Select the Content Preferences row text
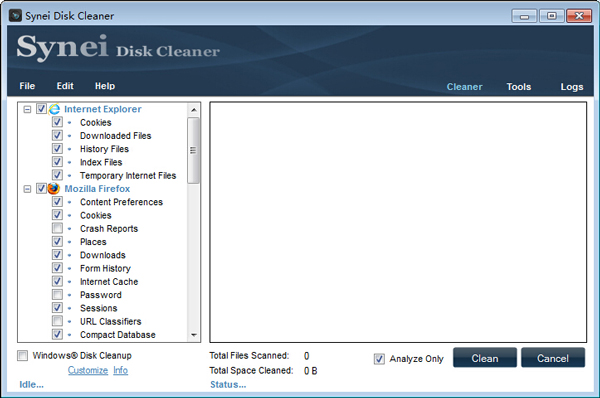The image size is (600, 398). coord(121,202)
